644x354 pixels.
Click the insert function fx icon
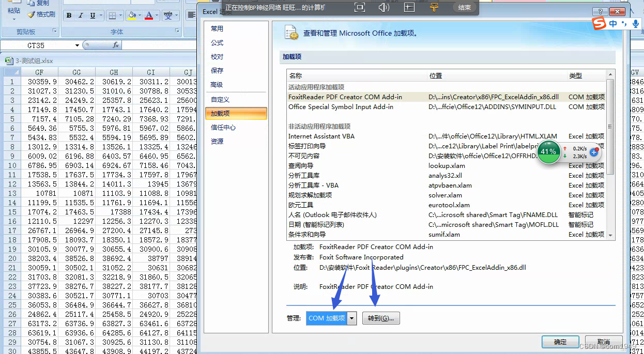pyautogui.click(x=116, y=45)
